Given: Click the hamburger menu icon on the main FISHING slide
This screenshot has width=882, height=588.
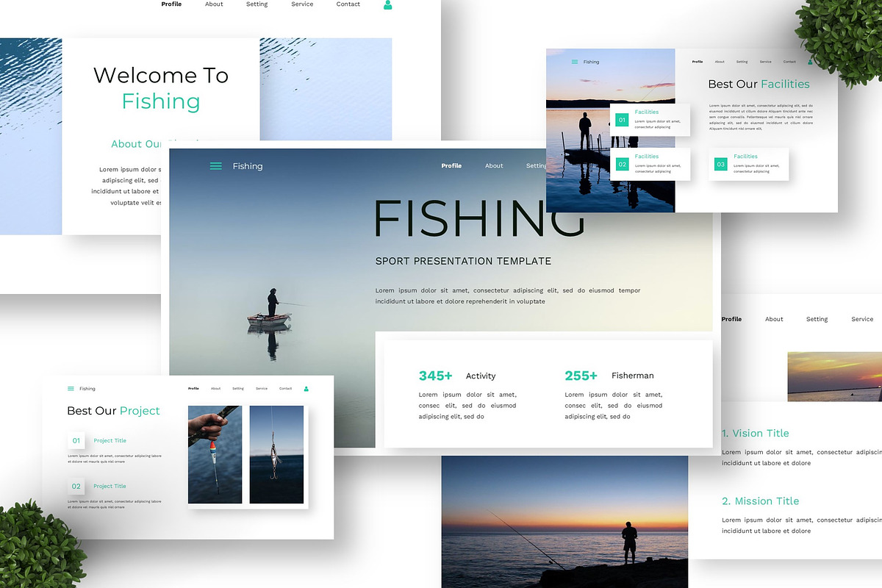Looking at the screenshot, I should coord(216,166).
